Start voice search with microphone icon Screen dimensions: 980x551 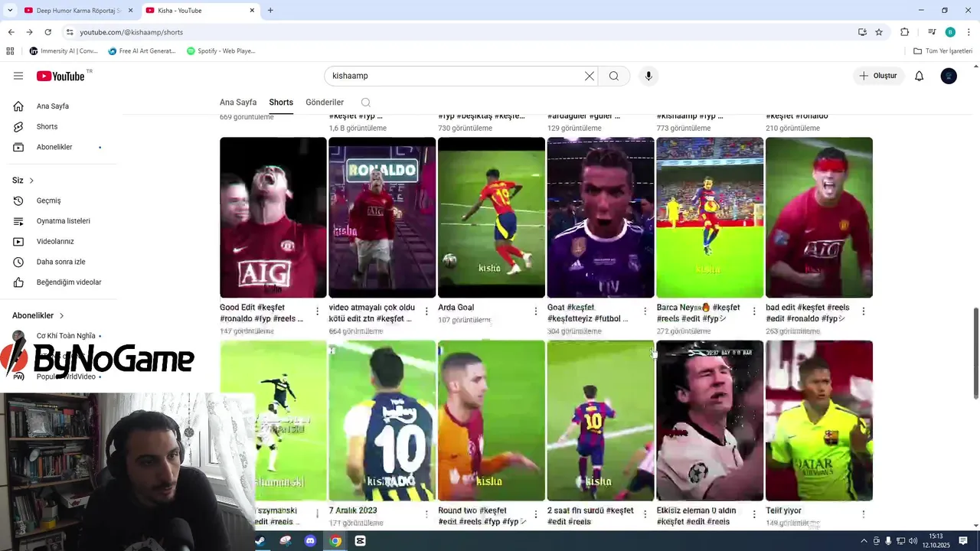pos(648,76)
